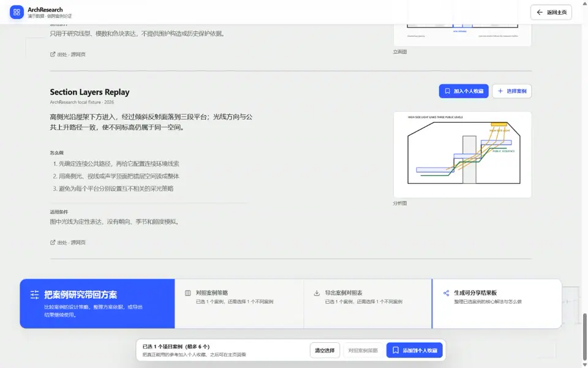Click the ArchResearch title text in header

click(45, 10)
